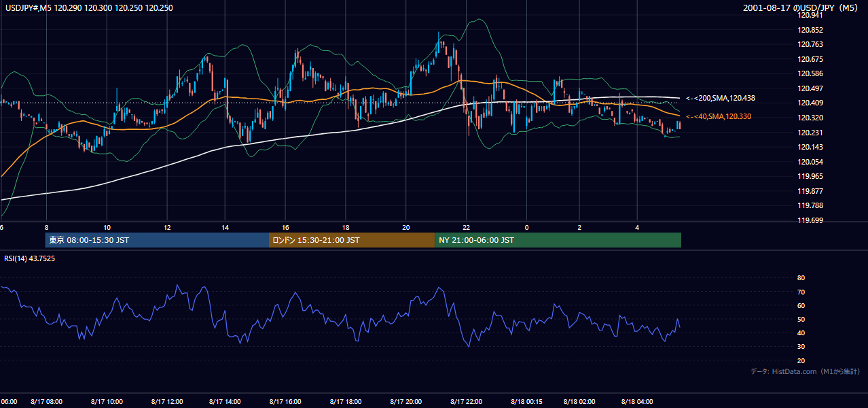Click hour label 18 on price chart axis
Screen dimensions: 868x408
tap(346, 227)
